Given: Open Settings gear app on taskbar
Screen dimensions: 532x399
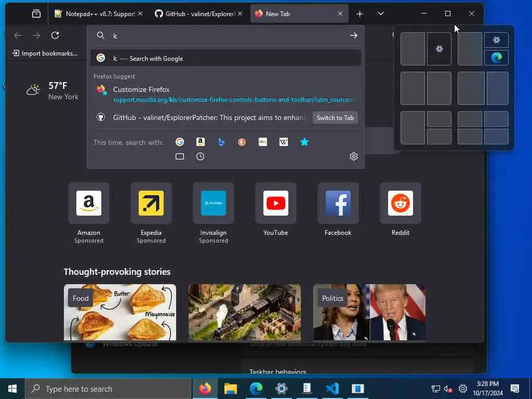Looking at the screenshot, I should coord(282,389).
